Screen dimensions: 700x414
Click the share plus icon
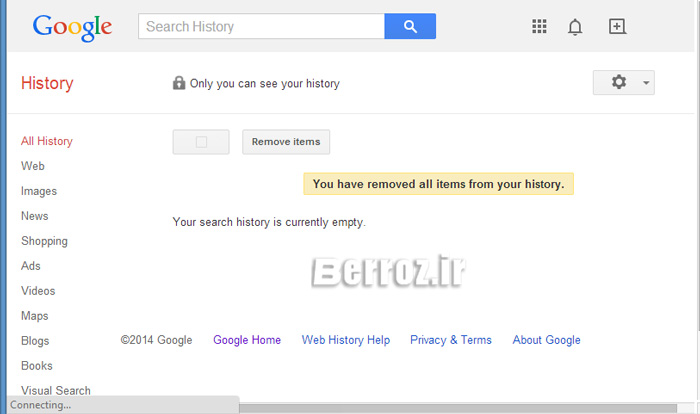pyautogui.click(x=617, y=27)
